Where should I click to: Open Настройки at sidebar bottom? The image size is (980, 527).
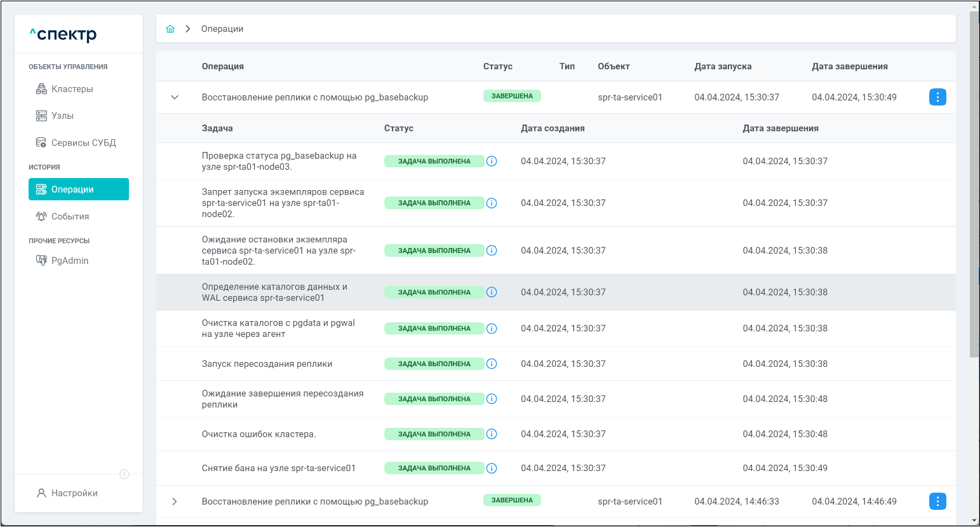tap(74, 493)
